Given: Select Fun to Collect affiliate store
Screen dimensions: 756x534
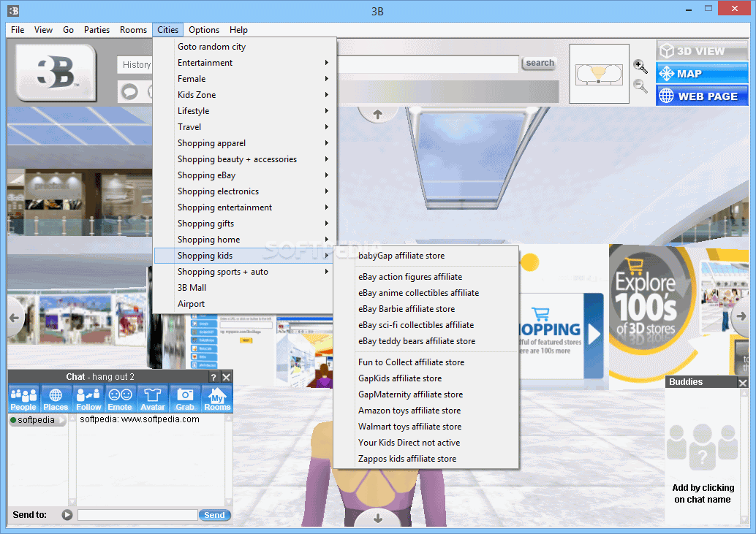Looking at the screenshot, I should (426, 362).
